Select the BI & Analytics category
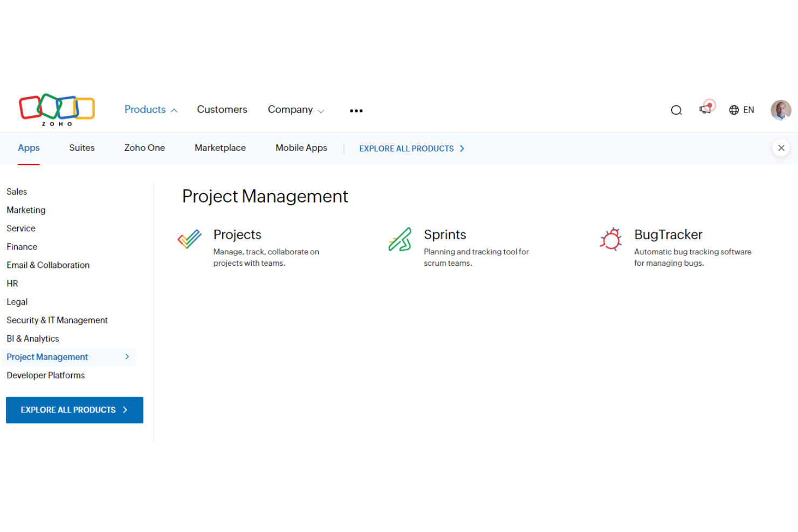The image size is (798, 532). click(x=33, y=338)
